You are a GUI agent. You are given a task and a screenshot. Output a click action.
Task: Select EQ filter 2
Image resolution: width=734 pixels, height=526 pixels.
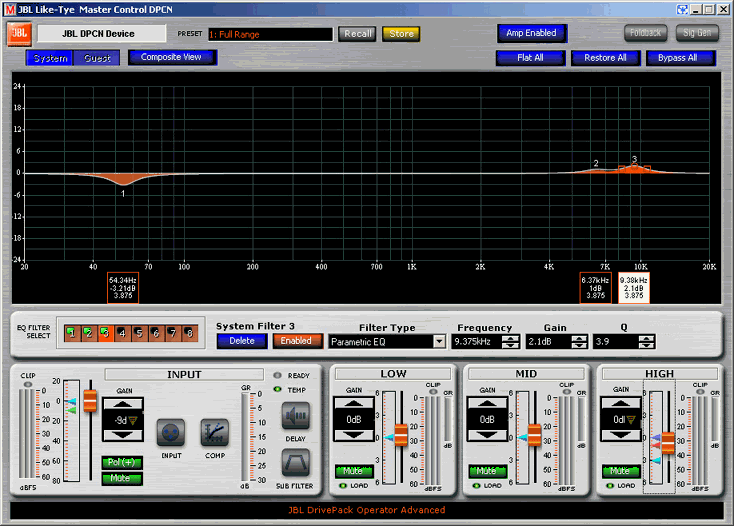coord(89,333)
